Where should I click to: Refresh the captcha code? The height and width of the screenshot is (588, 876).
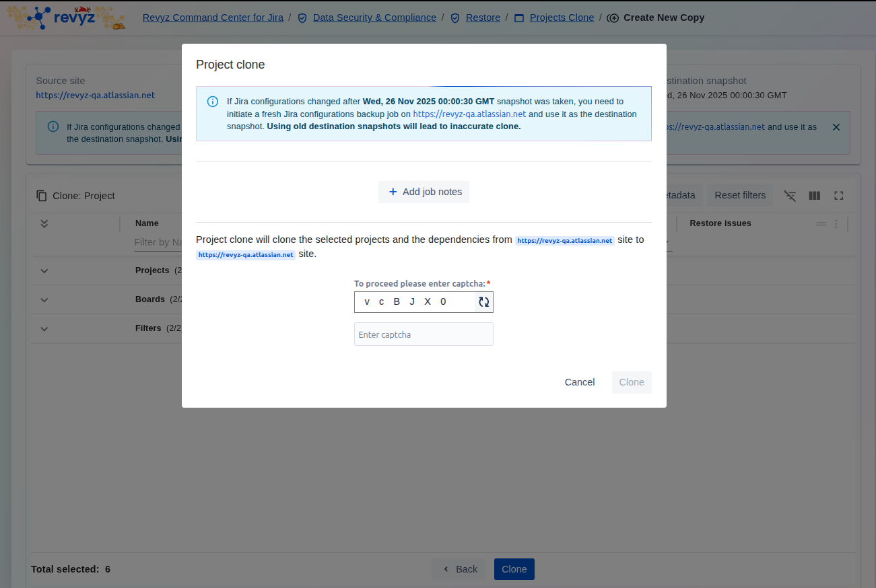coord(483,302)
